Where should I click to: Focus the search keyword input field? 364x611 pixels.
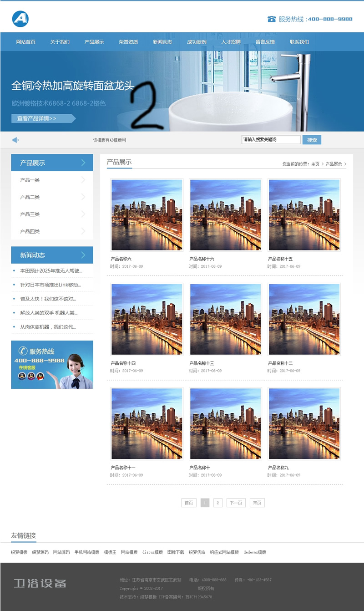[x=271, y=140]
